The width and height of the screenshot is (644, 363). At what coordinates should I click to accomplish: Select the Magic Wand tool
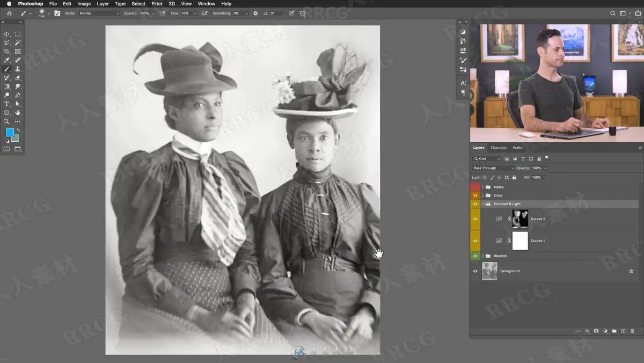[x=18, y=42]
